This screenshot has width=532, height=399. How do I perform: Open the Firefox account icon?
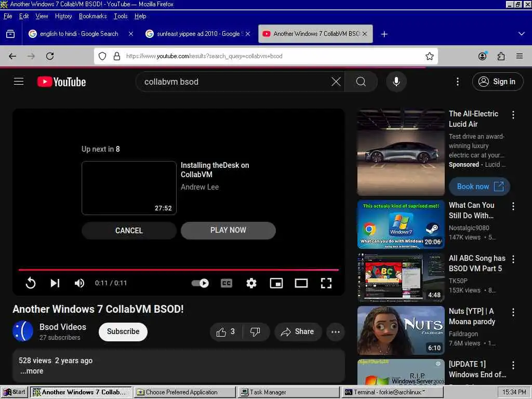483,56
